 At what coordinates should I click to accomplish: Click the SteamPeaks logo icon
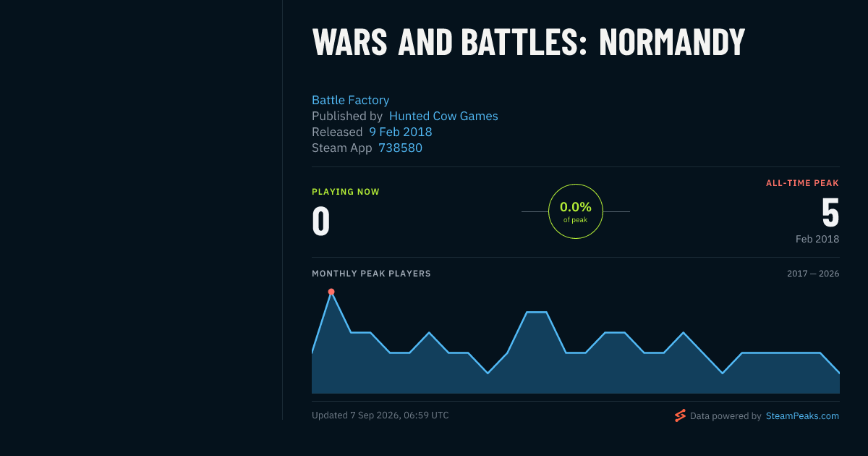[x=680, y=415]
